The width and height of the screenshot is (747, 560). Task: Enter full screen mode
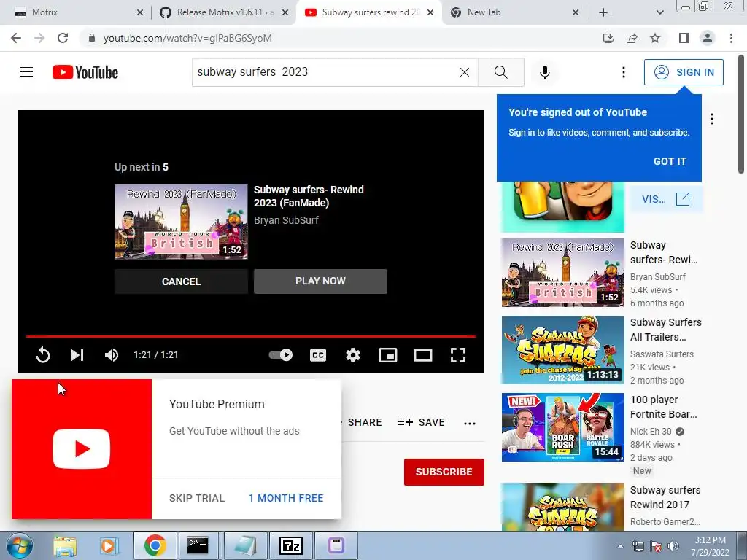(458, 355)
